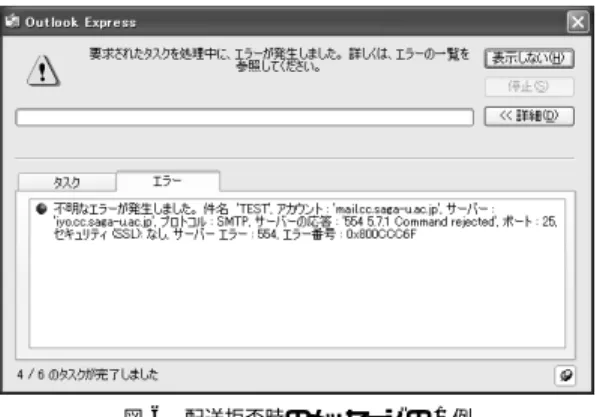The image size is (600, 417).
Task: Click the pushpin icon at bottom right
Action: point(565,376)
